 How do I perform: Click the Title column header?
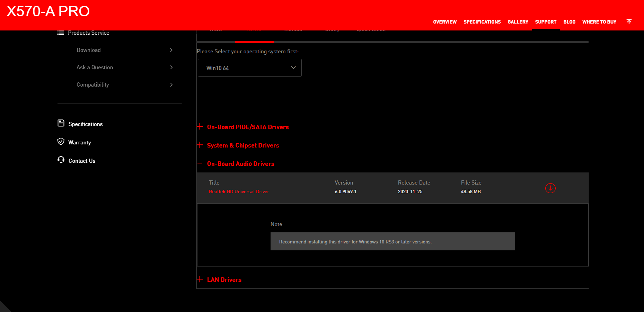(214, 183)
